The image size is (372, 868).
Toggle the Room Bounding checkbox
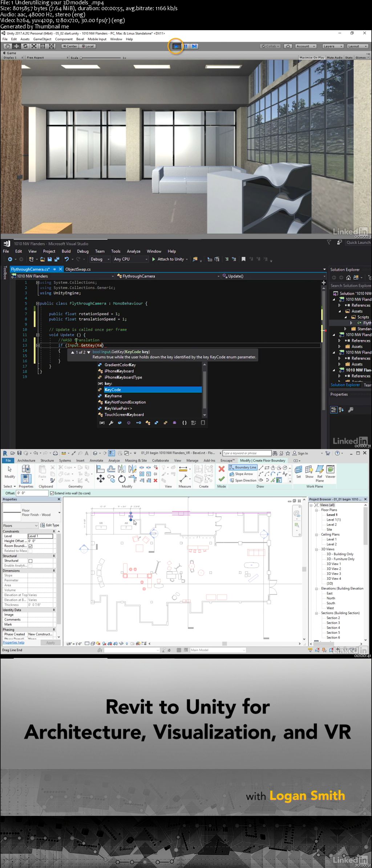(x=31, y=546)
